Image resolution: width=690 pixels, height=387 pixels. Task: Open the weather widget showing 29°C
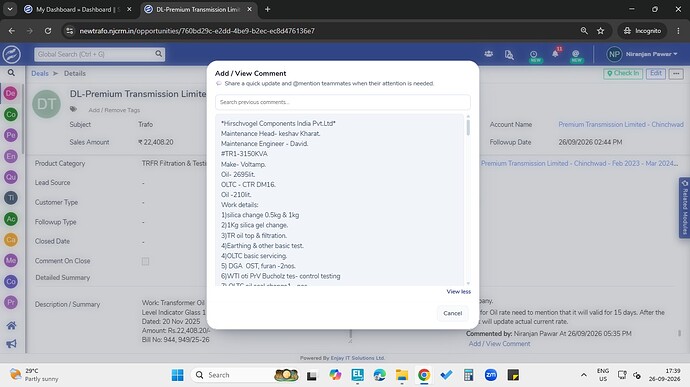(x=34, y=375)
